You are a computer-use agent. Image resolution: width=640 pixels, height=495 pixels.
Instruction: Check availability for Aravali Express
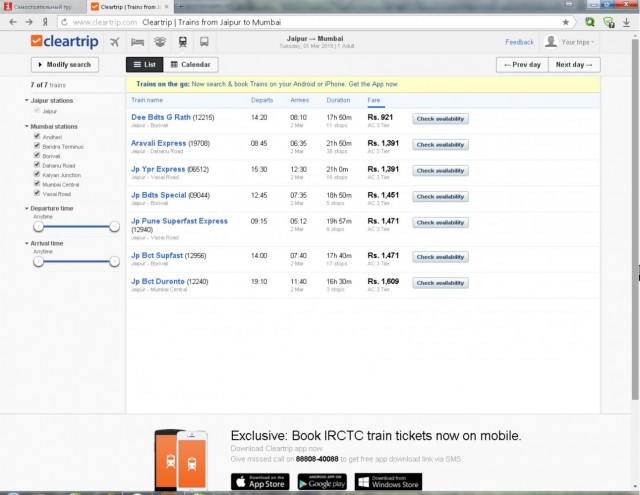pyautogui.click(x=440, y=144)
